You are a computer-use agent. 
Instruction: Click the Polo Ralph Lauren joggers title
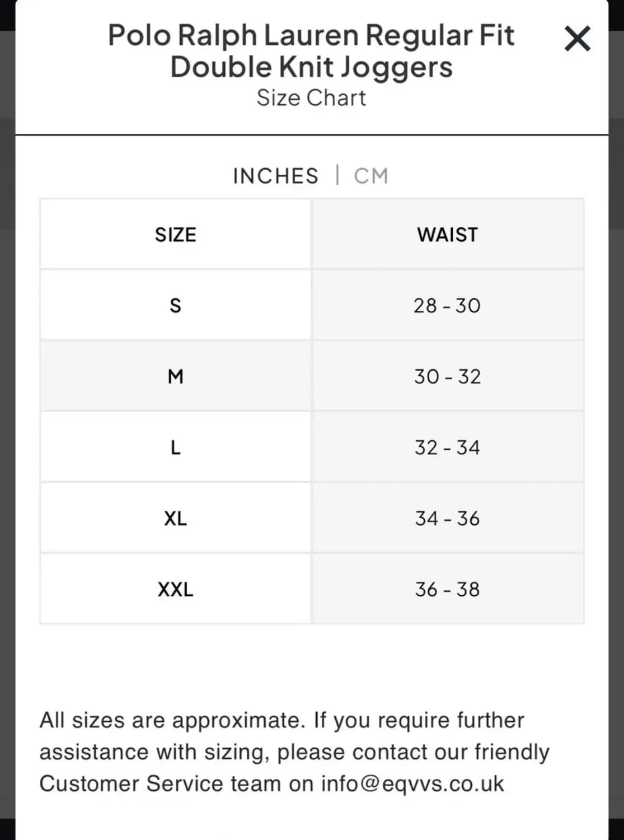[311, 51]
